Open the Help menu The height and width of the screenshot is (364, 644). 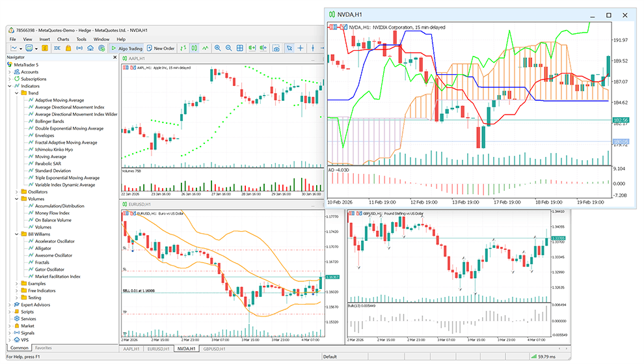coord(121,39)
